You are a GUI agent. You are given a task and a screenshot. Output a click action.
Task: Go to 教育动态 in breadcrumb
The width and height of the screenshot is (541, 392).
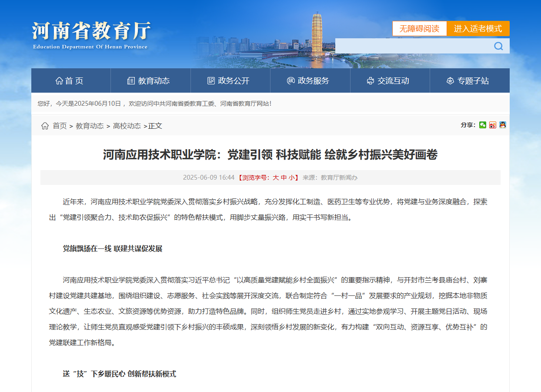click(x=90, y=126)
